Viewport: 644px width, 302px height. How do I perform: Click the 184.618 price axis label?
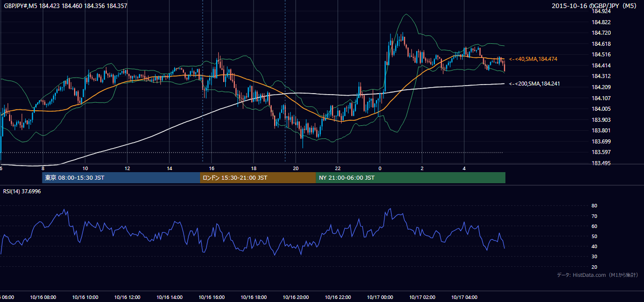(601, 44)
